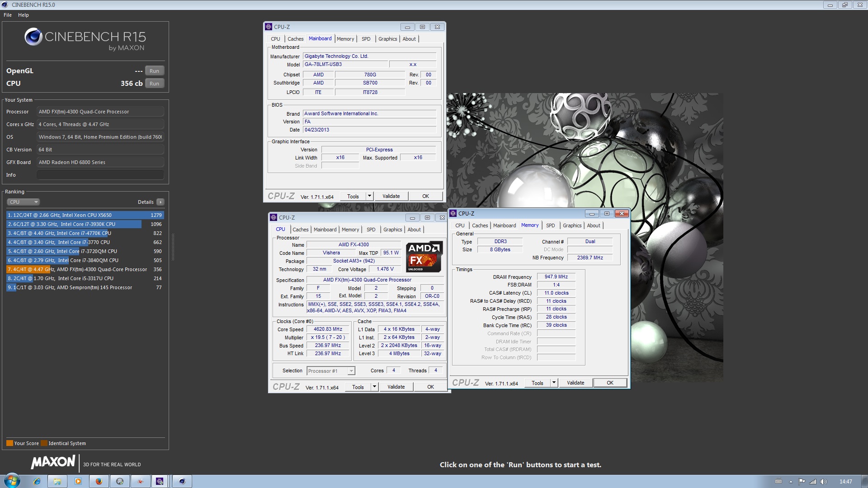The width and height of the screenshot is (868, 488).
Task: Switch to Firefox in the taskbar
Action: (x=99, y=481)
